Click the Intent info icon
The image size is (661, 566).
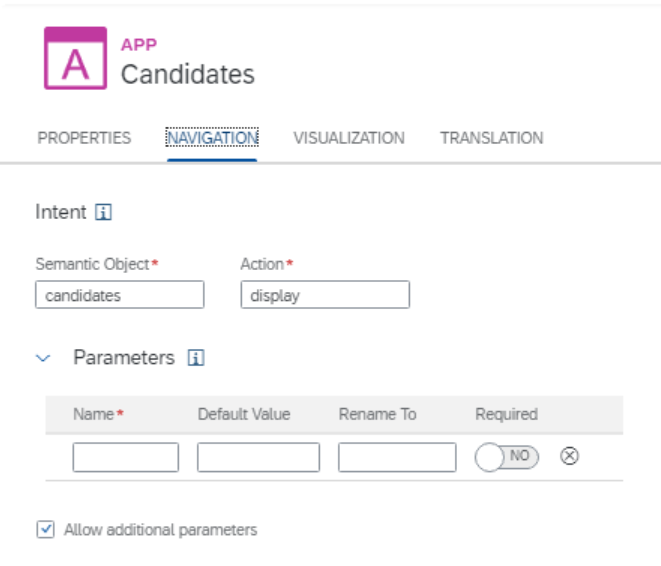point(103,212)
